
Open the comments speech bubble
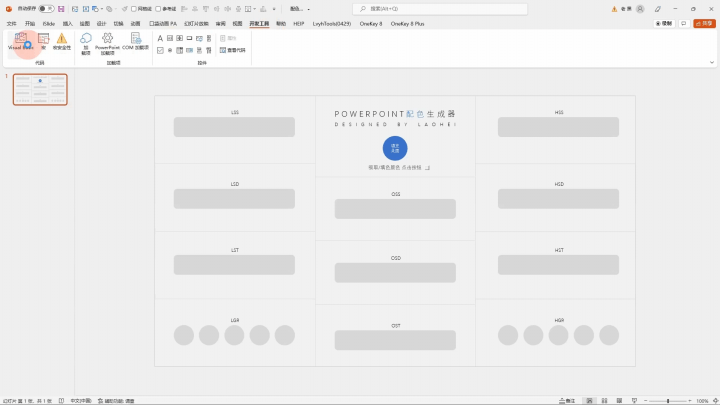[684, 23]
